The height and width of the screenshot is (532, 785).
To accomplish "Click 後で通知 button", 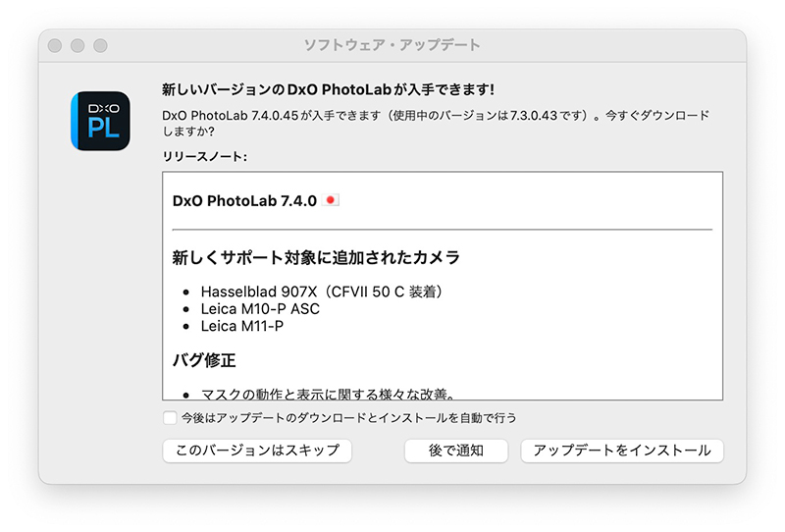I will pyautogui.click(x=456, y=451).
